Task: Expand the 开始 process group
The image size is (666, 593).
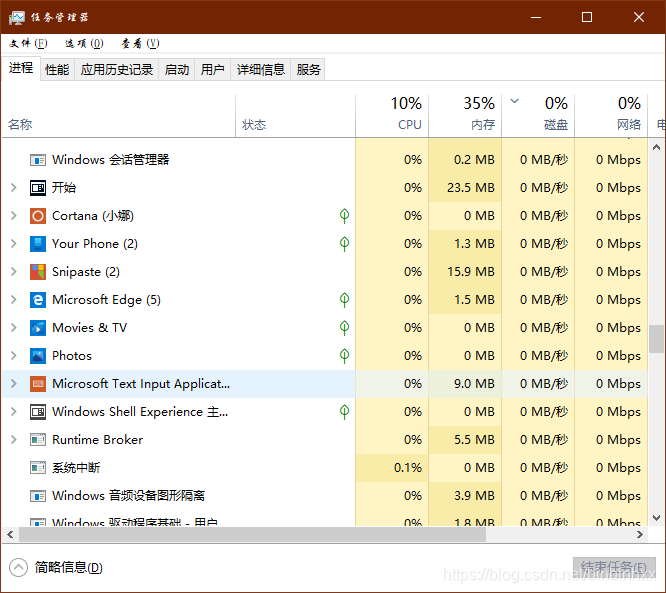Action: (x=14, y=187)
